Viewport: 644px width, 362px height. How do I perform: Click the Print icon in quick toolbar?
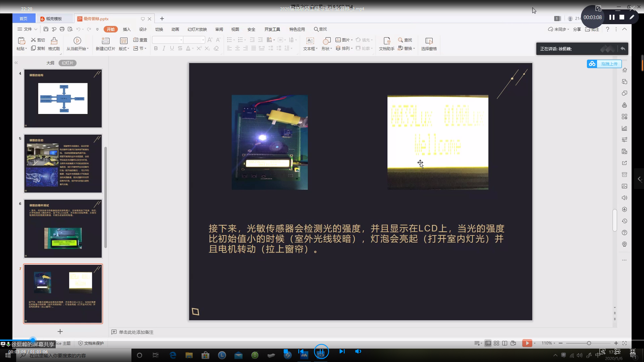point(62,29)
